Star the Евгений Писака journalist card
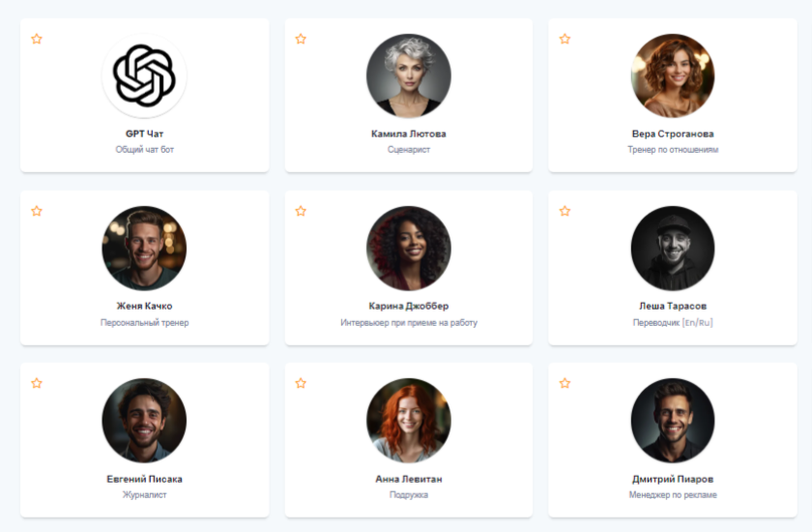 [37, 383]
